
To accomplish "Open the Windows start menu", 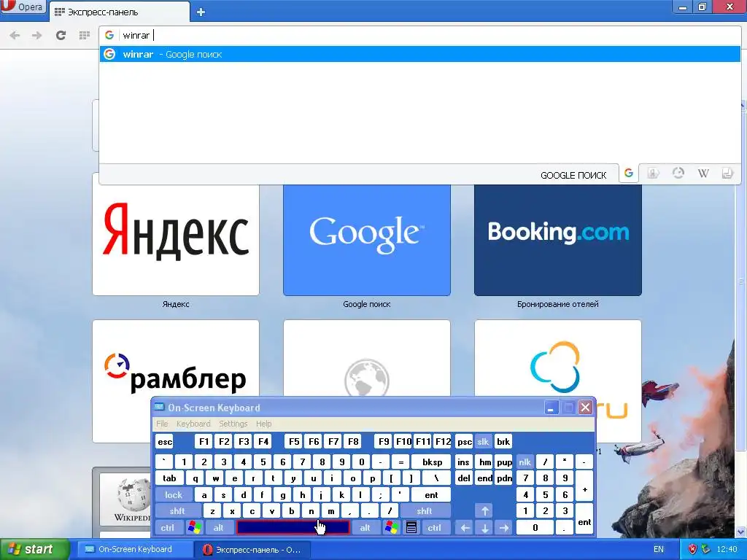I will click(34, 549).
